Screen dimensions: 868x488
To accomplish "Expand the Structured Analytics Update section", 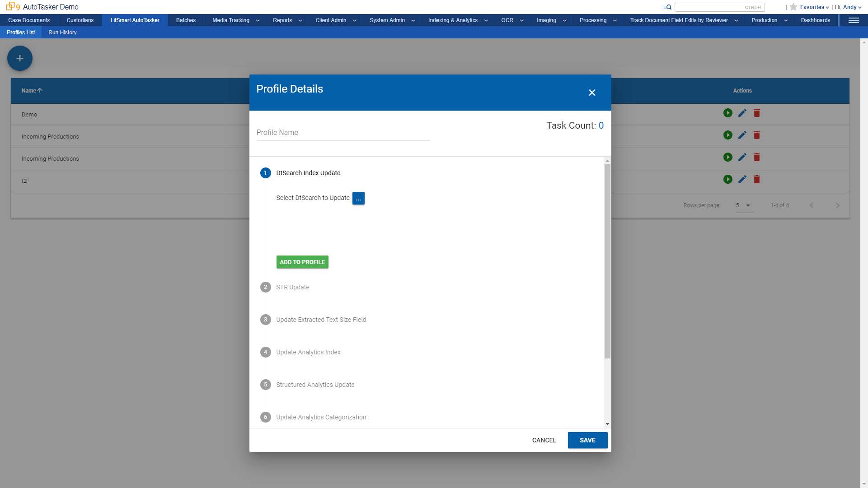I will tap(315, 384).
